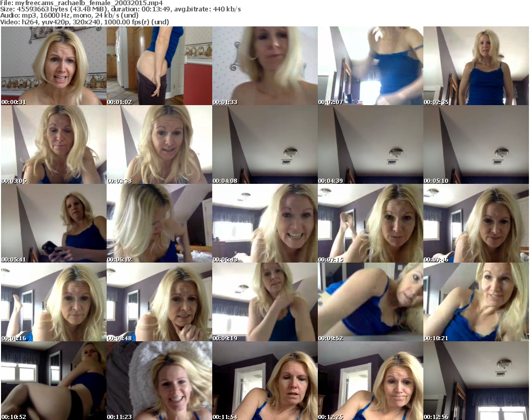Open the 00:05:41 frame with phone
The image size is (530, 420).
54,224
